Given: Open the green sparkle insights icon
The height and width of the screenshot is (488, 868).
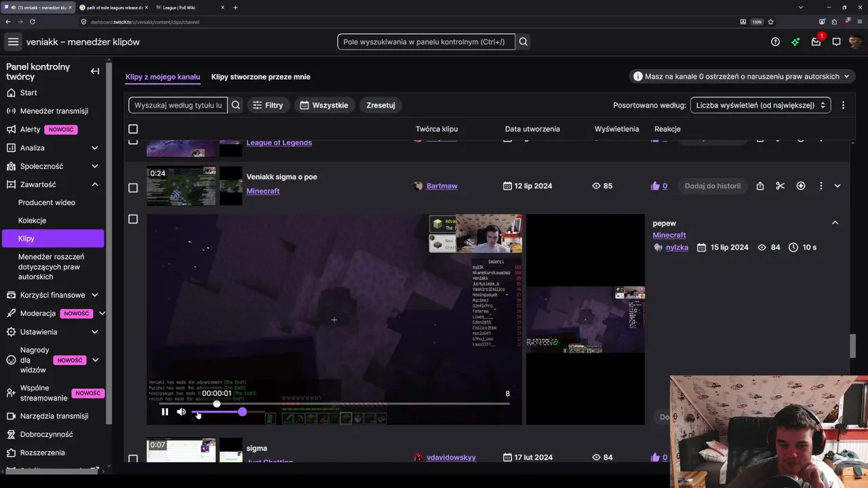Looking at the screenshot, I should [795, 42].
